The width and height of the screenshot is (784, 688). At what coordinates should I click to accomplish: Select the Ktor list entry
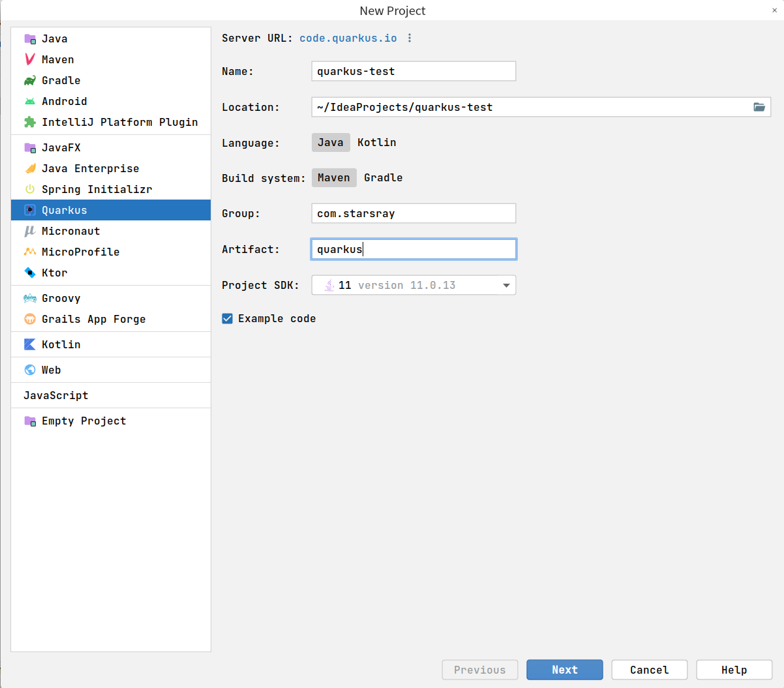[x=111, y=273]
